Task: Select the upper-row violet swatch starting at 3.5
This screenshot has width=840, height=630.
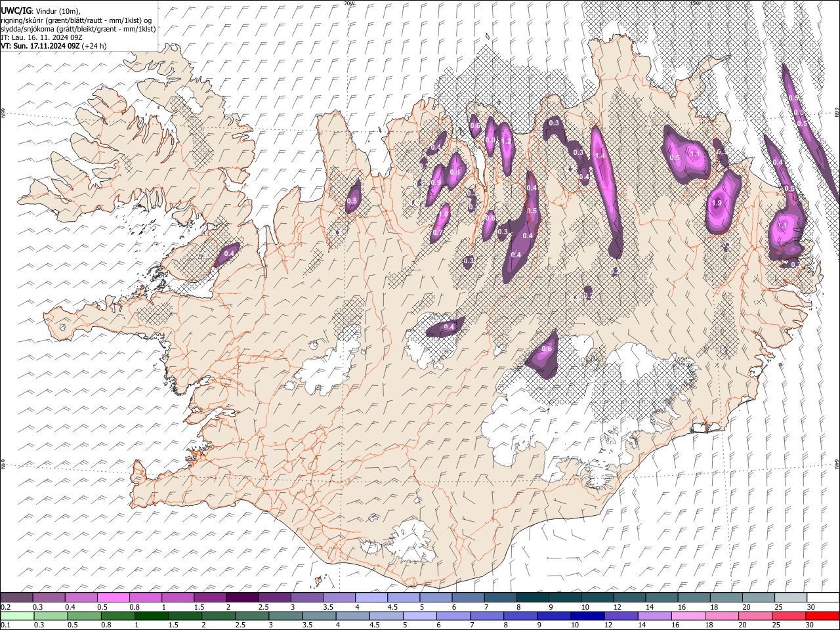Action: coord(339,597)
